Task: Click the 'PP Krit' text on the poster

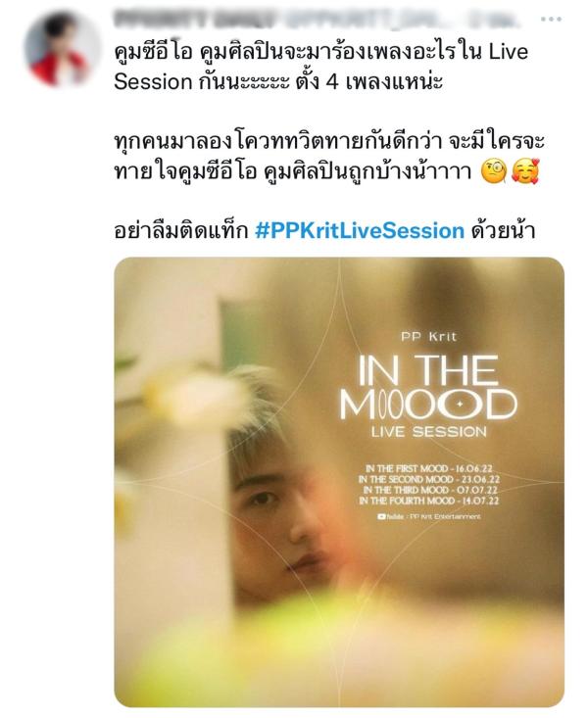Action: (x=428, y=337)
